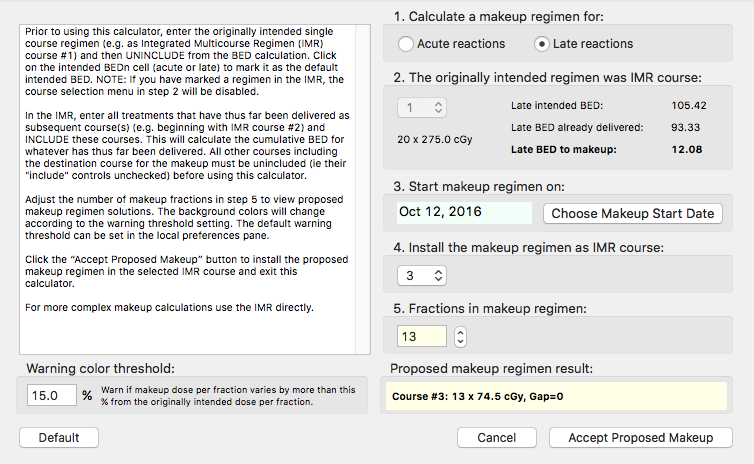Decrease fractions with the stepper down arrow

click(x=460, y=342)
